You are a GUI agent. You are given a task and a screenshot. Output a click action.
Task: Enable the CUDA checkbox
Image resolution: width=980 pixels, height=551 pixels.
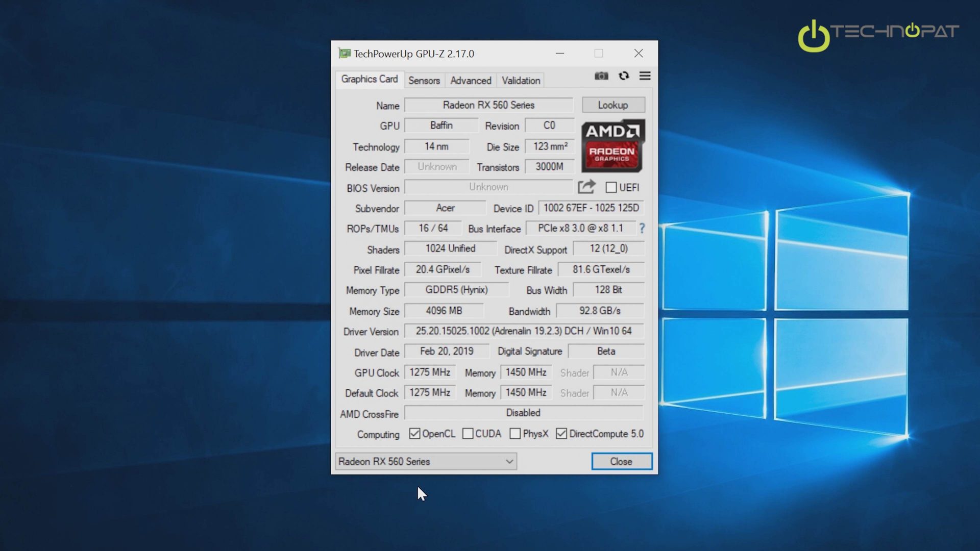tap(468, 434)
